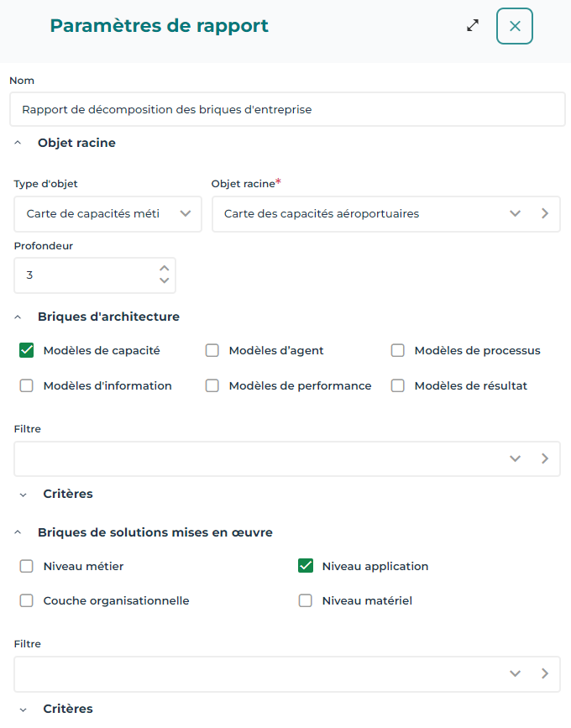Increase the Profondeur value with up arrow
The height and width of the screenshot is (728, 571).
coord(165,269)
